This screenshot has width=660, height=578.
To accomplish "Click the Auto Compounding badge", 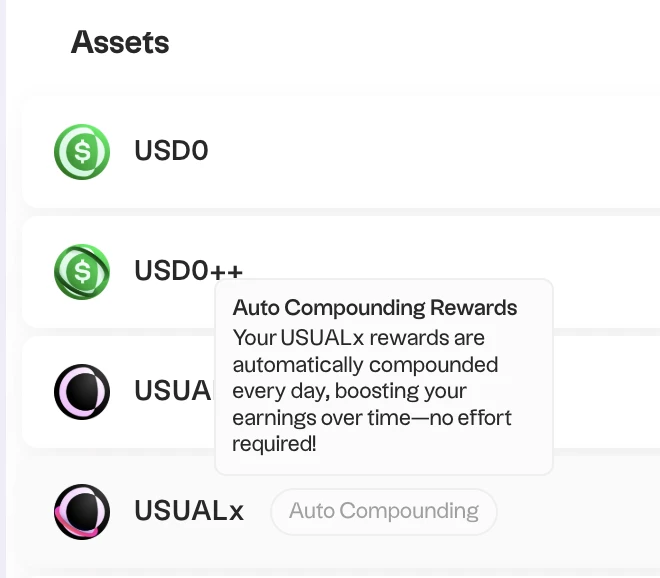I will click(383, 511).
